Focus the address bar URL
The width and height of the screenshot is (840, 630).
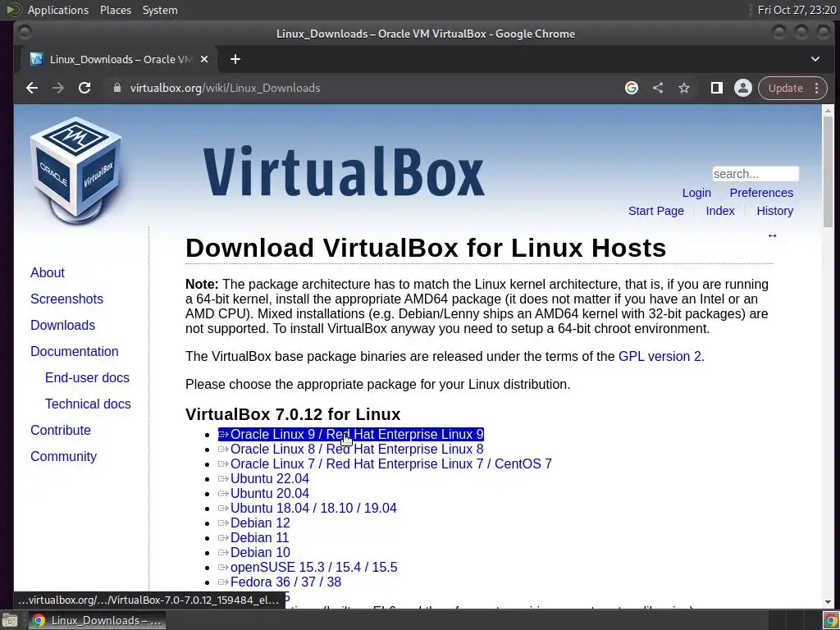click(225, 88)
